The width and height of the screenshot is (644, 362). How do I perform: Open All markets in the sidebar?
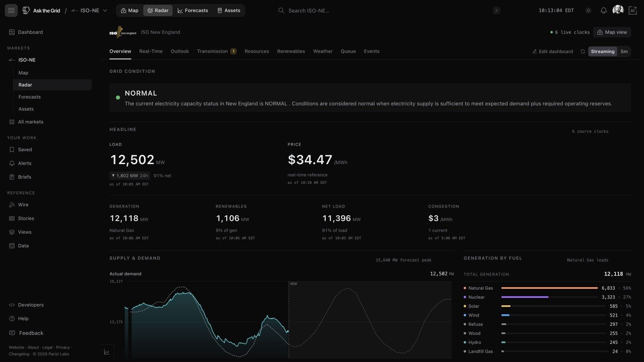(50, 122)
